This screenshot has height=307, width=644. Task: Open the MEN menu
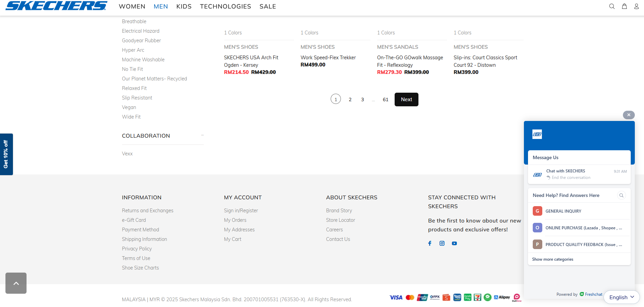click(x=161, y=6)
